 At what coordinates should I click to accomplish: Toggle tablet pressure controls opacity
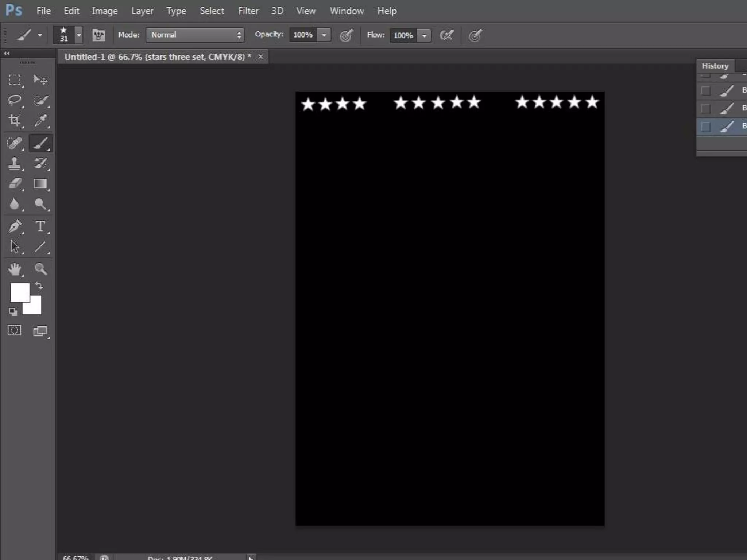[x=346, y=35]
